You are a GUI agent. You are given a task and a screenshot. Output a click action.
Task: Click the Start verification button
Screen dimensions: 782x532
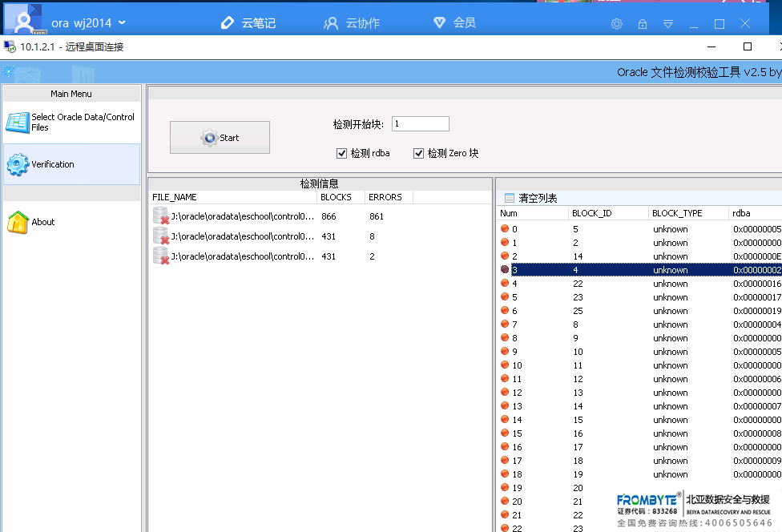click(220, 138)
